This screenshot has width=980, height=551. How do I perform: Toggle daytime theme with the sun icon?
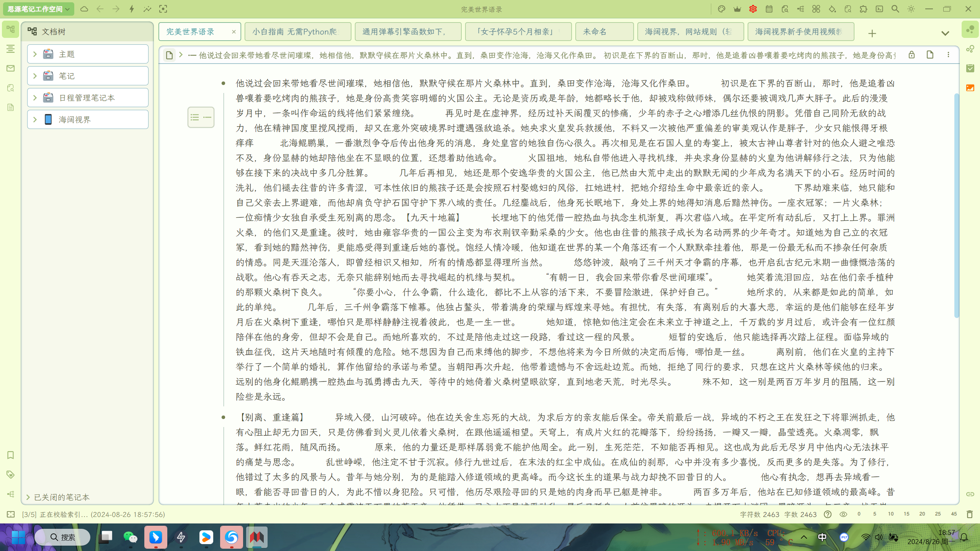(x=911, y=9)
